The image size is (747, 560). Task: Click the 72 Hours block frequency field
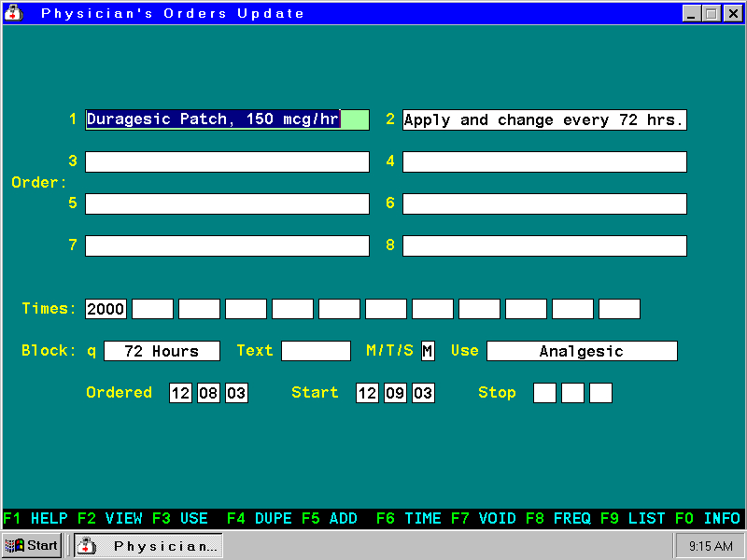point(162,351)
